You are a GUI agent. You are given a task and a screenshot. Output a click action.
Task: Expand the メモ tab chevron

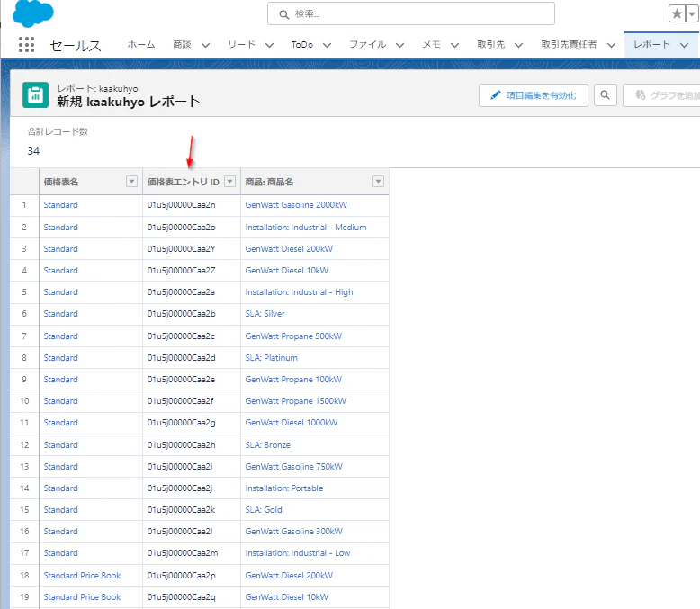point(454,45)
